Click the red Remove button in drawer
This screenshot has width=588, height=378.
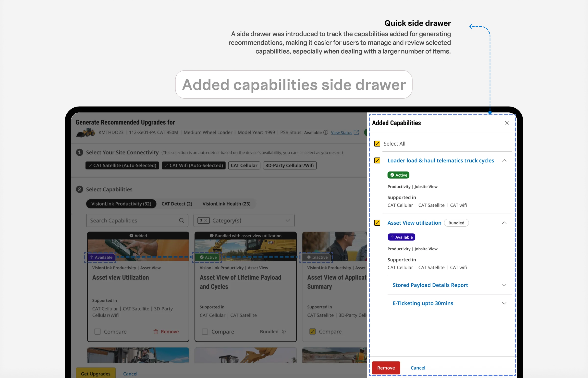click(x=386, y=368)
